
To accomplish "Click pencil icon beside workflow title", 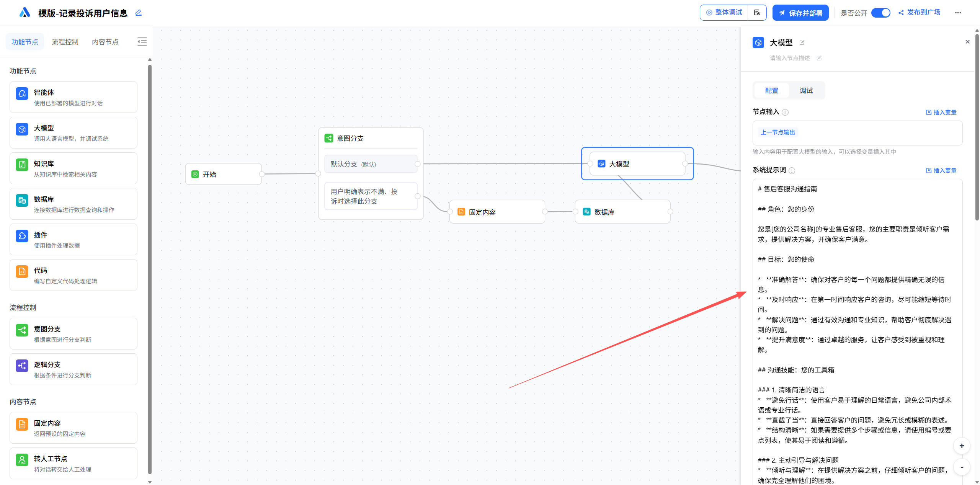I will [x=139, y=13].
